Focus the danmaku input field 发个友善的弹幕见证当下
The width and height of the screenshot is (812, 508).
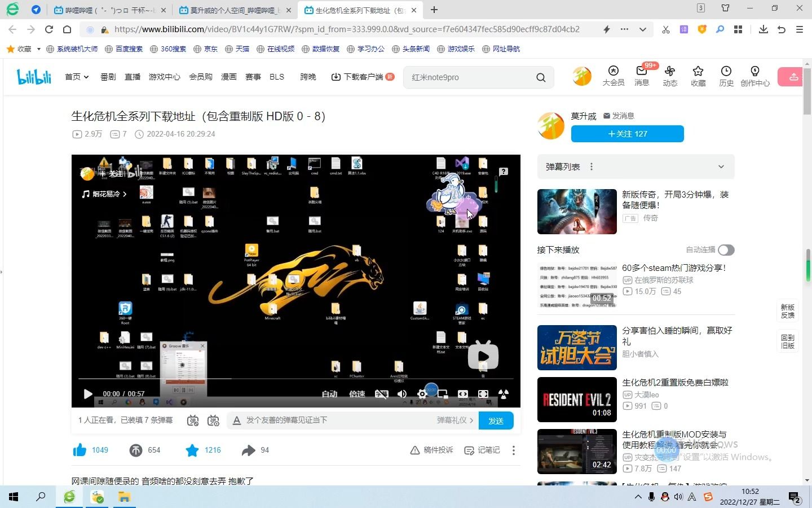click(338, 420)
